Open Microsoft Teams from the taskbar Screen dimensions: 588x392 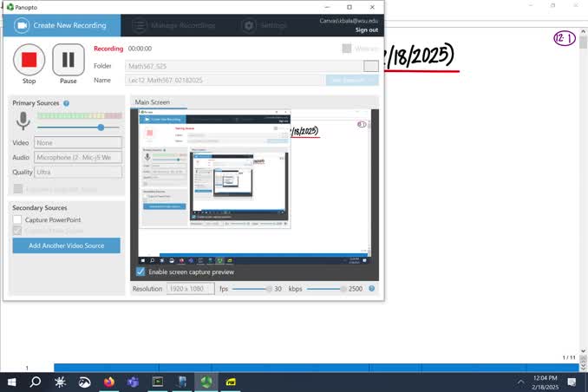(x=133, y=382)
